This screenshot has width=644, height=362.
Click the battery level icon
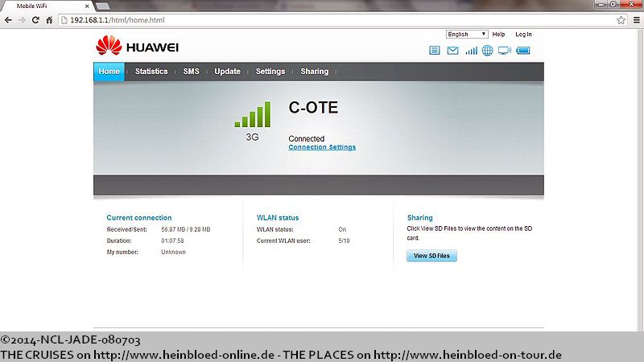coord(523,51)
